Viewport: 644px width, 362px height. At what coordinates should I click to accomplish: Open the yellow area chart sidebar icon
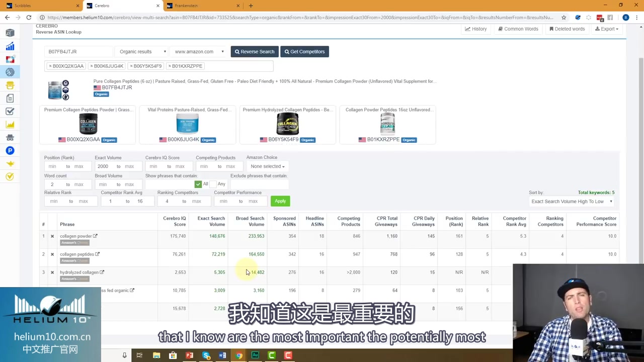point(10,125)
